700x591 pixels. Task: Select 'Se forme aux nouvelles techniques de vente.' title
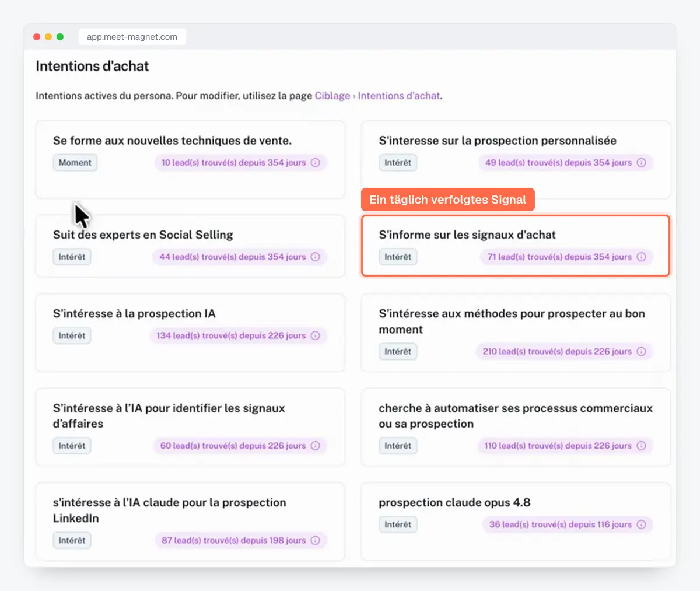pos(172,141)
